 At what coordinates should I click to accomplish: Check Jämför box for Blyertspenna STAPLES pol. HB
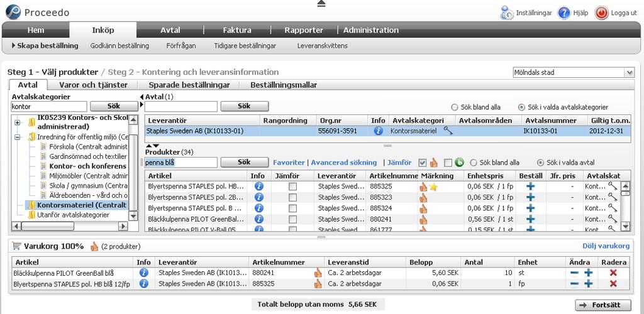[x=292, y=187]
